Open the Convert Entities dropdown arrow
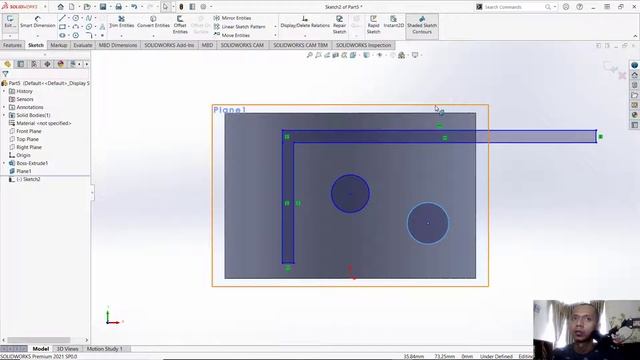The image size is (640, 360). click(153, 36)
